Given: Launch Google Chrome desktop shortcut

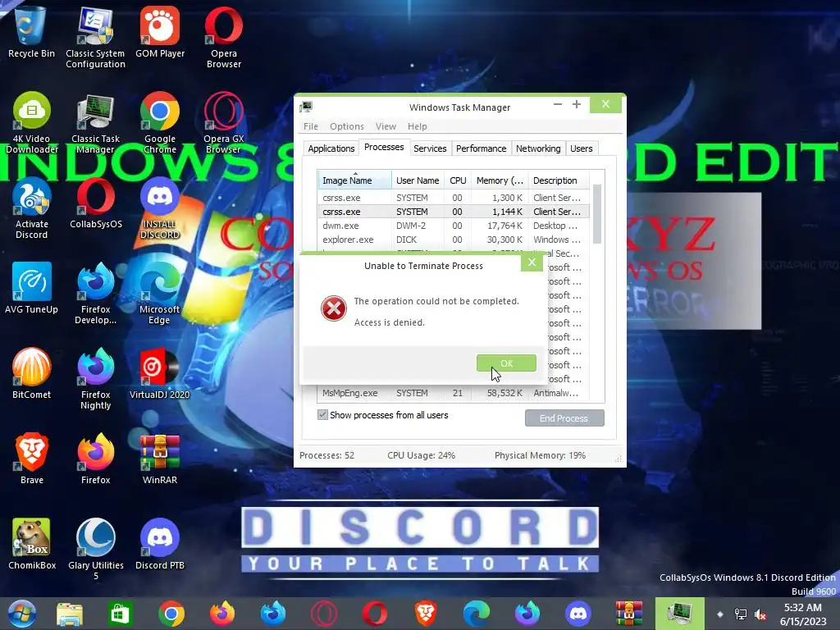Looking at the screenshot, I should point(160,123).
